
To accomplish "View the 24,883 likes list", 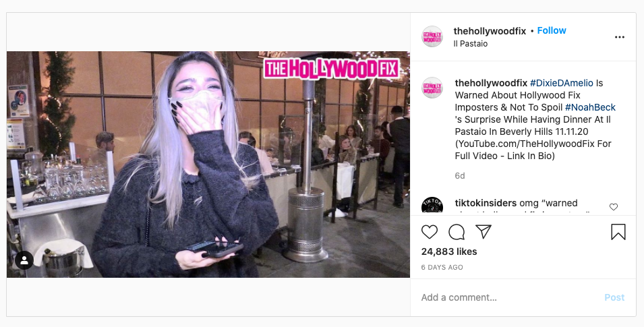I will coord(449,251).
